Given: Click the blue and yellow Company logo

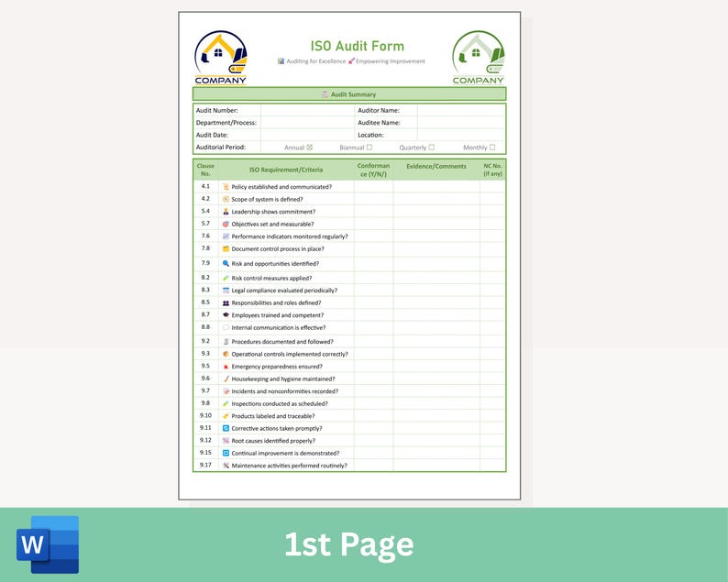Looking at the screenshot, I should pos(221,58).
